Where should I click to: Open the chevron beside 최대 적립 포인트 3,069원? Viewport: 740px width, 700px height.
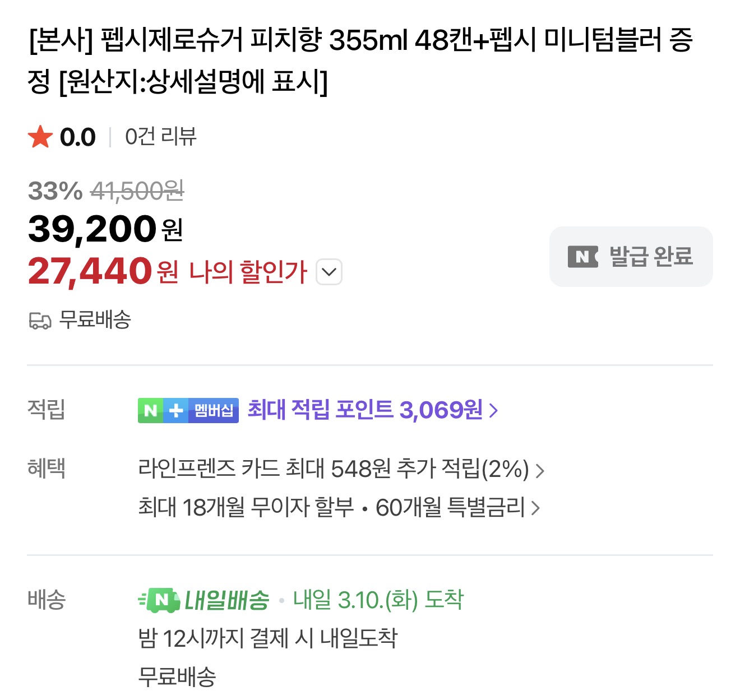[493, 411]
